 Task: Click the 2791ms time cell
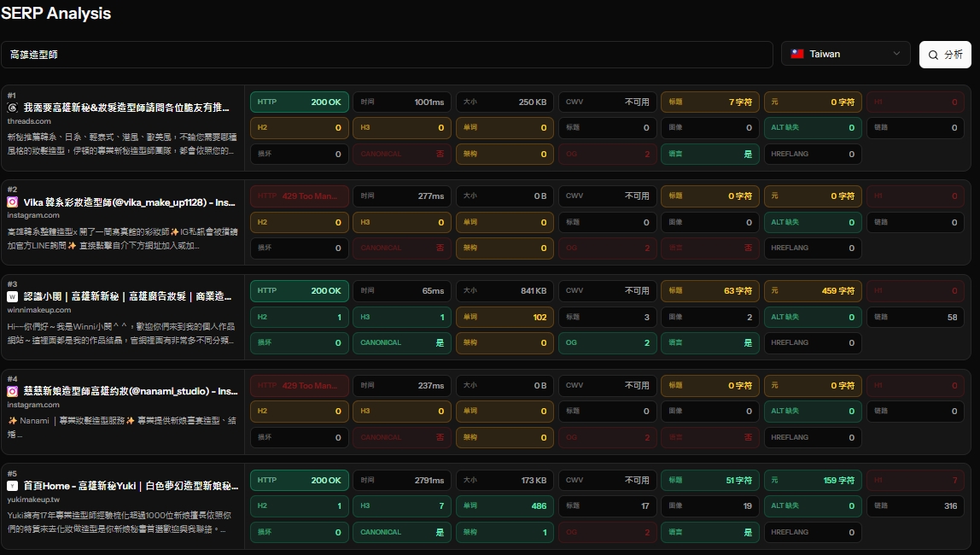(402, 480)
